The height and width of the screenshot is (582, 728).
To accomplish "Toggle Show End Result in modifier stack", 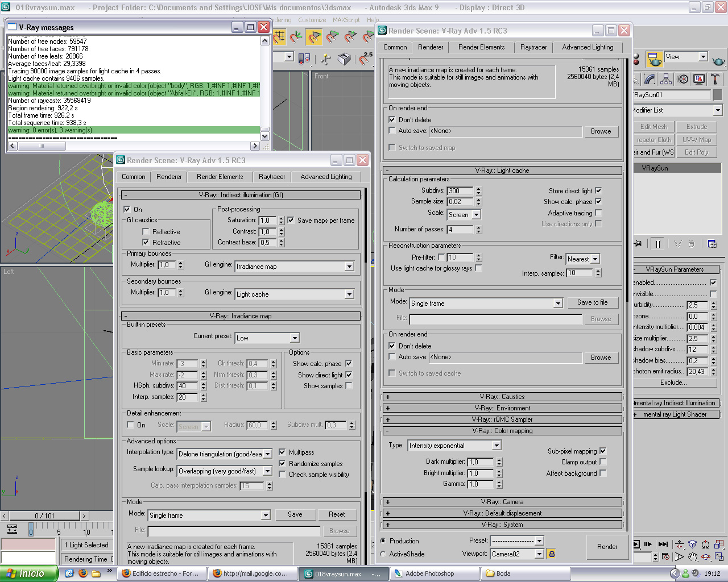I will (x=657, y=244).
